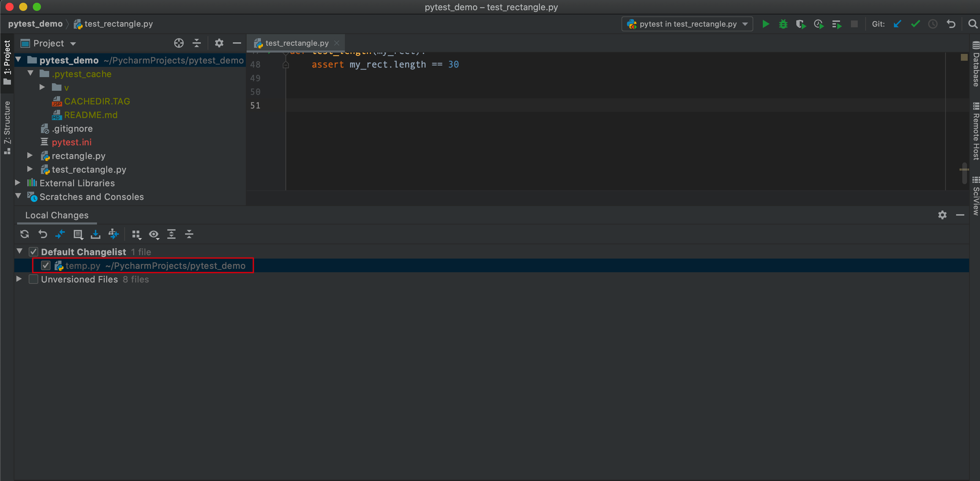The width and height of the screenshot is (980, 481).
Task: Shelve changes with the download-arrow icon
Action: (96, 234)
